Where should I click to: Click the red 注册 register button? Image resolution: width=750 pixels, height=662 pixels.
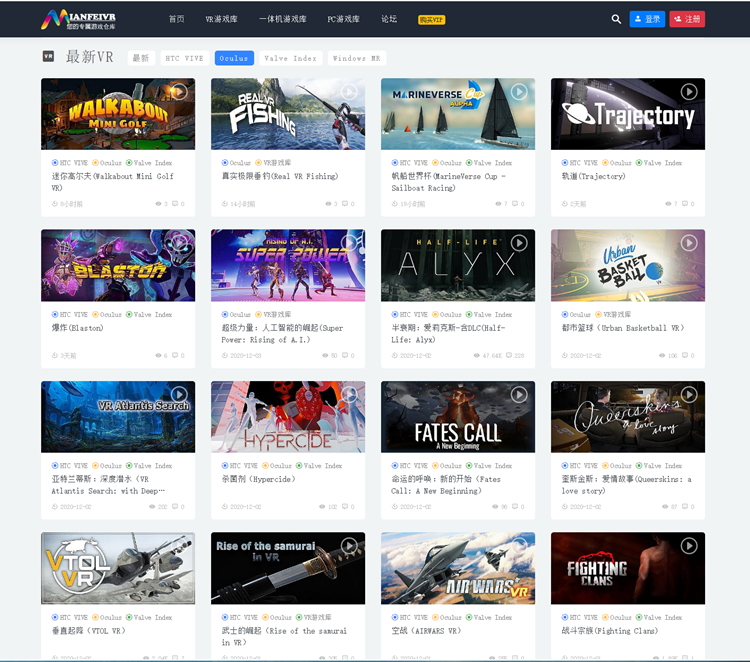(687, 19)
